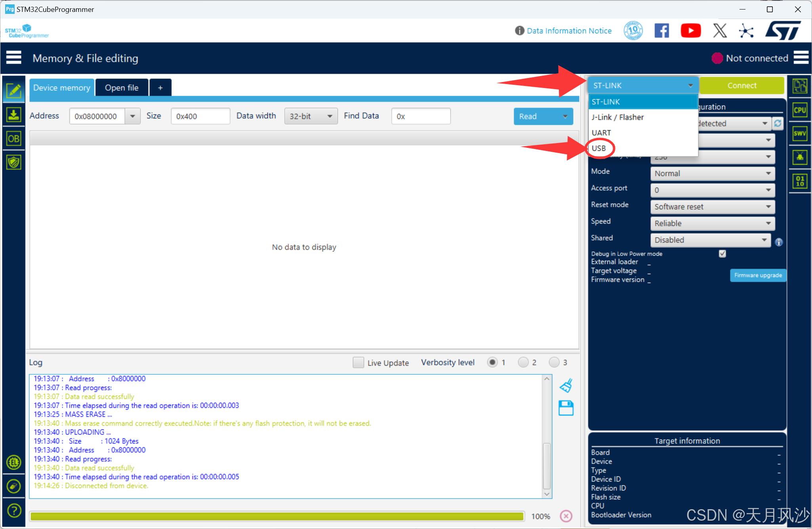812x529 pixels.
Task: Select verbosity level 2 radio button
Action: click(x=523, y=362)
